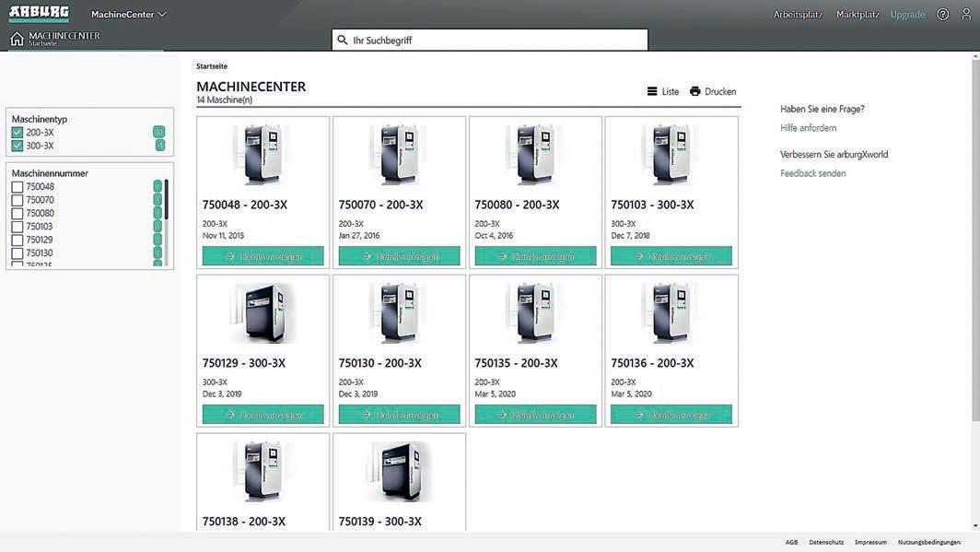
Task: Click the '750138 - 200-3X' card title
Action: (244, 522)
